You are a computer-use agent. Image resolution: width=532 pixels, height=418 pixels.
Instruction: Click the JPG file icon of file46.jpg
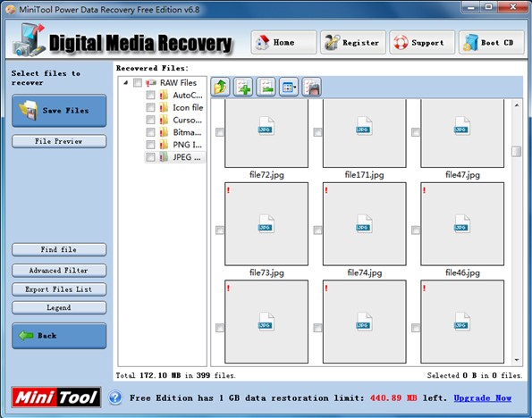[461, 224]
